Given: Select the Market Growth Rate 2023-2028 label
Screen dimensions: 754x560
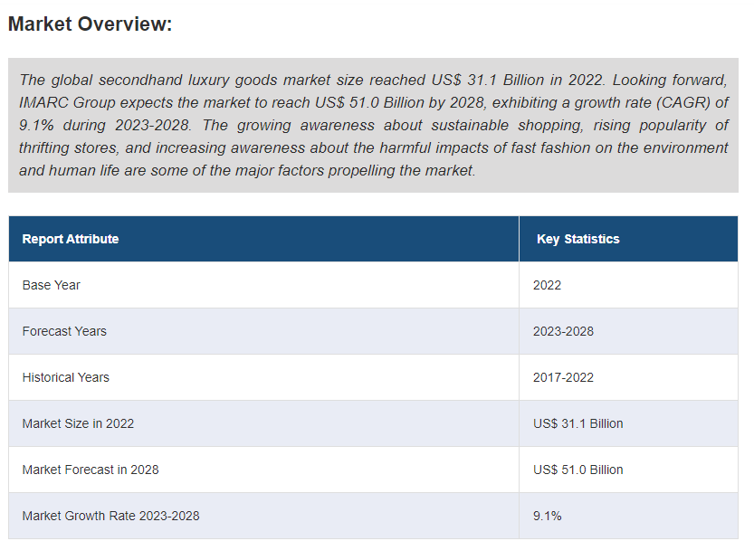Looking at the screenshot, I should coord(110,516).
